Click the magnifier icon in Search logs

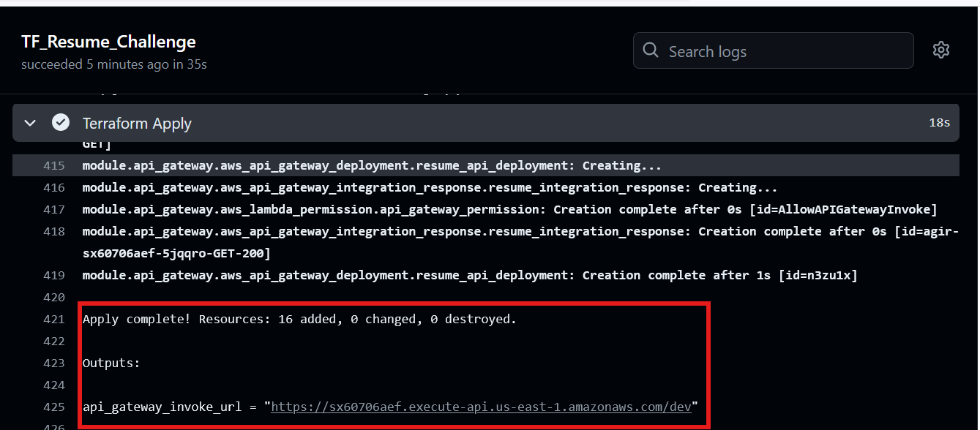tap(650, 50)
